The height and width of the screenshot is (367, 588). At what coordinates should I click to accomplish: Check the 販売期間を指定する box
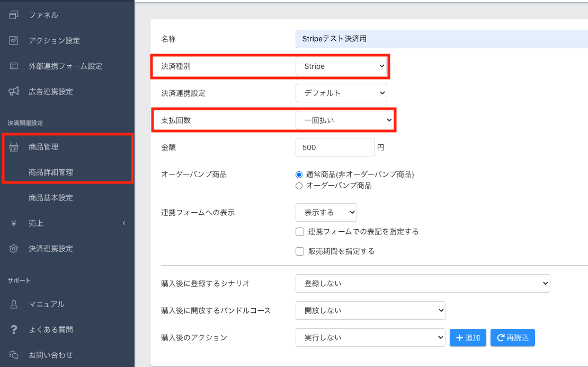coord(300,251)
